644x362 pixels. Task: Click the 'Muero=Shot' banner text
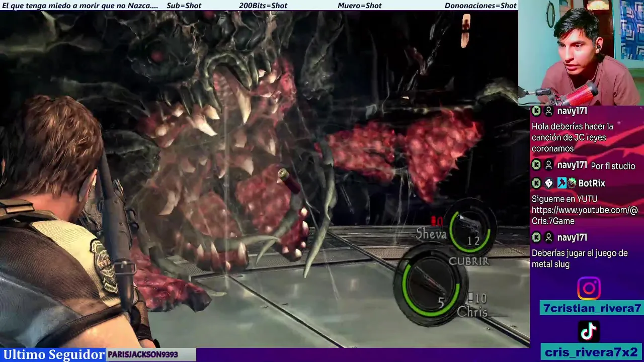(x=359, y=6)
